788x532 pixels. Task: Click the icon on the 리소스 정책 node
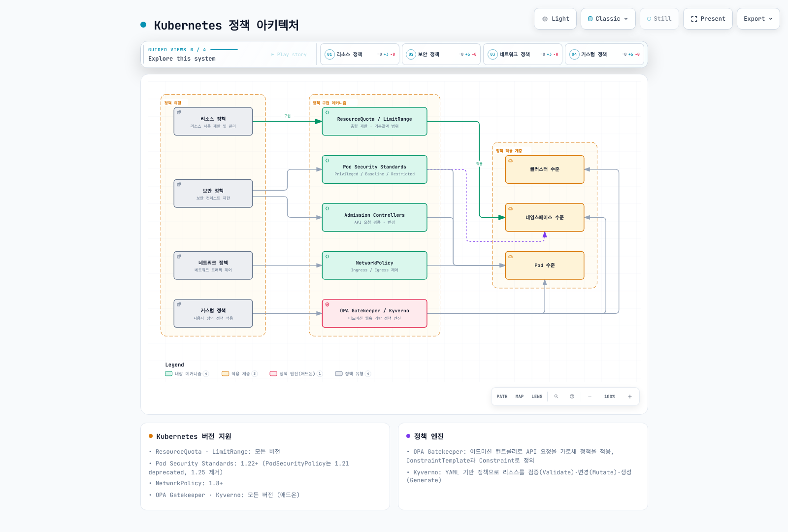(179, 112)
